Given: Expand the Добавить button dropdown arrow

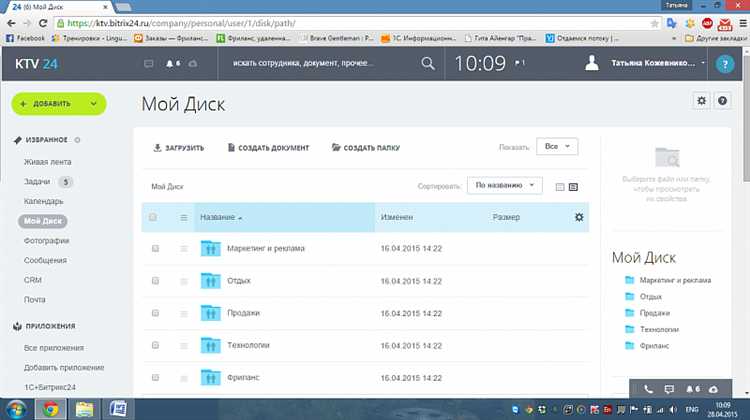Looking at the screenshot, I should pyautogui.click(x=93, y=102).
